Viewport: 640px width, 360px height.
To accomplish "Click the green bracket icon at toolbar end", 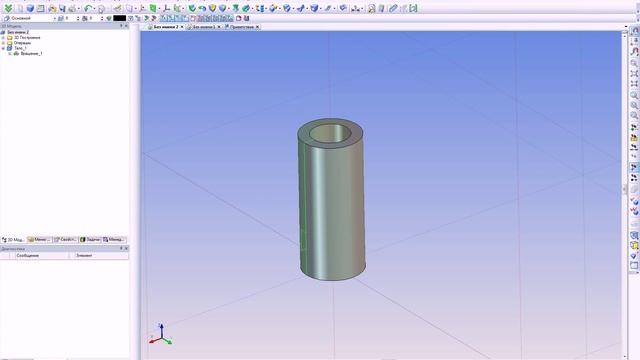I will (x=413, y=9).
